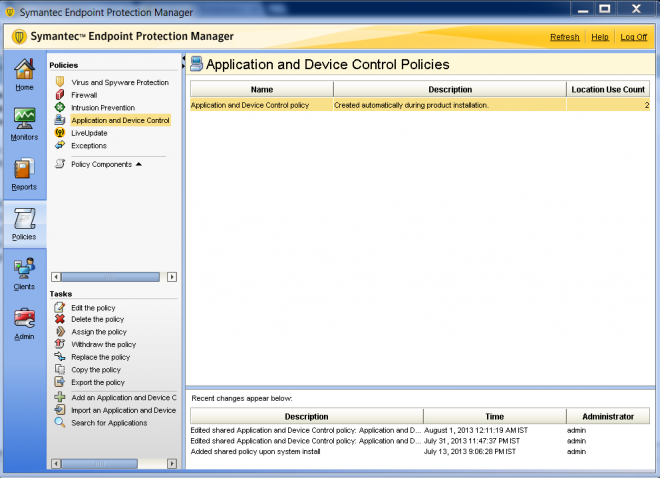
Task: Click the policy table Description column header
Action: (x=450, y=89)
